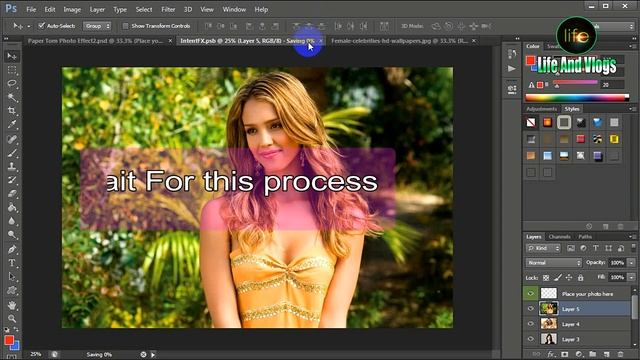This screenshot has width=640, height=360.
Task: Click the color spectrum ramp
Action: (577, 98)
